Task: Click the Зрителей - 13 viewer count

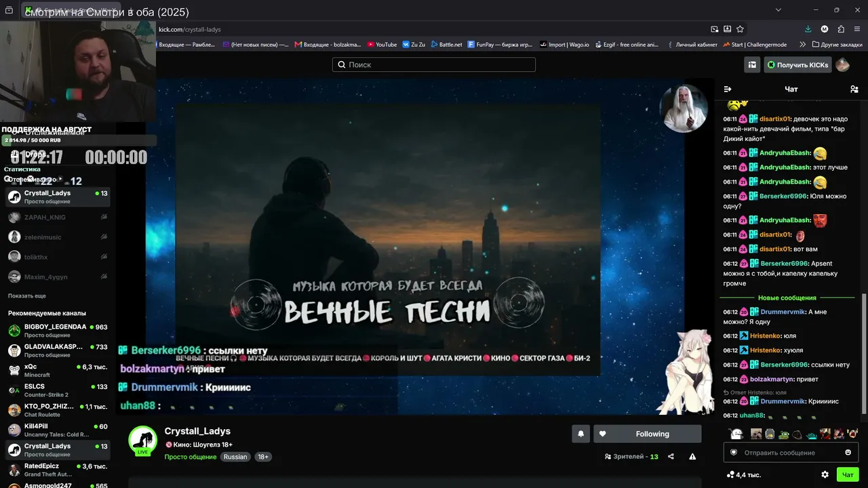Action: [631, 457]
